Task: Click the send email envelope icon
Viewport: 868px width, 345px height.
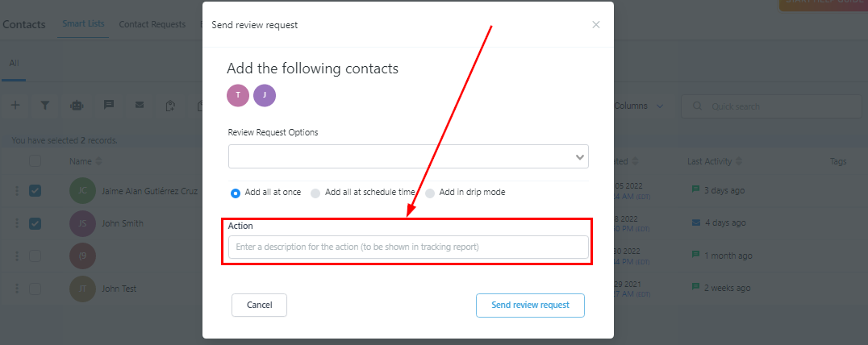Action: [x=140, y=105]
